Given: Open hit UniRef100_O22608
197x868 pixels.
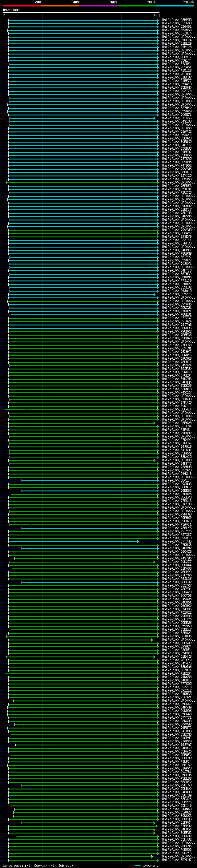Looking at the screenshot, I should 177,23.
